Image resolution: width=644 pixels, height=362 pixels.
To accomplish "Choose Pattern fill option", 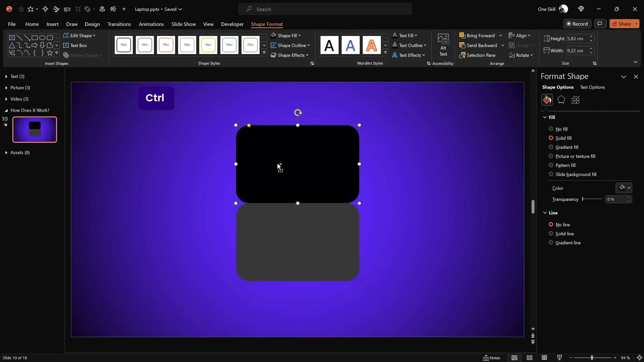I will (551, 165).
